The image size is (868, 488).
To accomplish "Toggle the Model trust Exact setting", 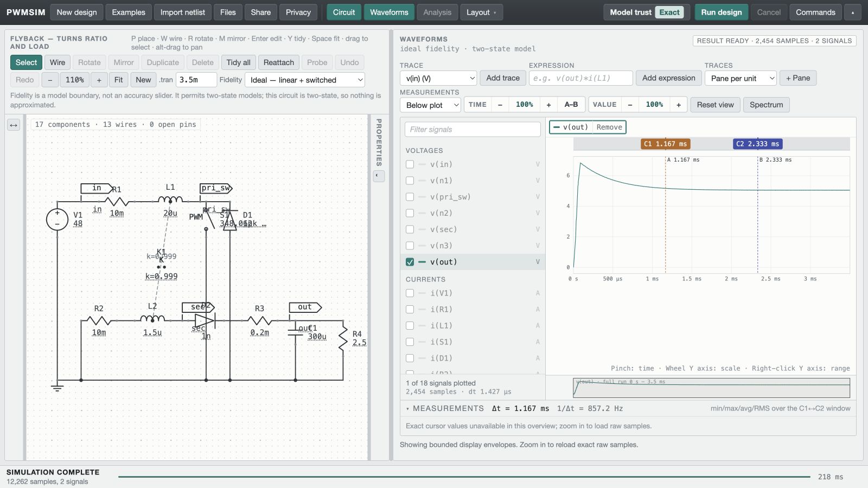I will pyautogui.click(x=646, y=12).
